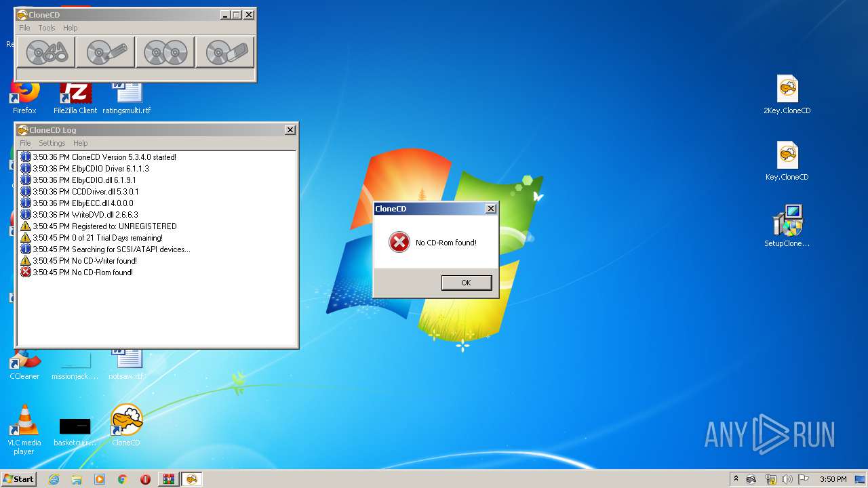
Task: Open Help menu in CloneCD Log window
Action: point(81,143)
